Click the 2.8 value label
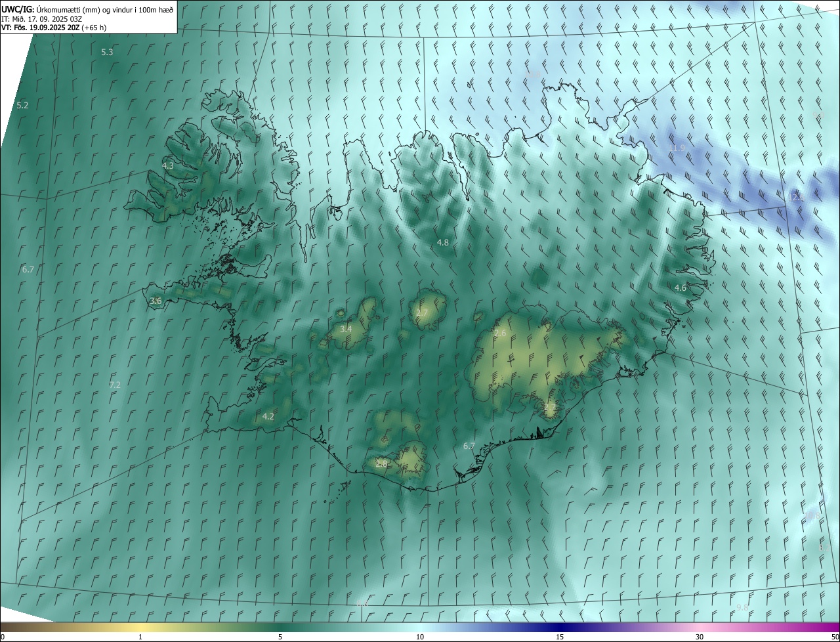Viewport: 840px width, 642px height. [381, 463]
